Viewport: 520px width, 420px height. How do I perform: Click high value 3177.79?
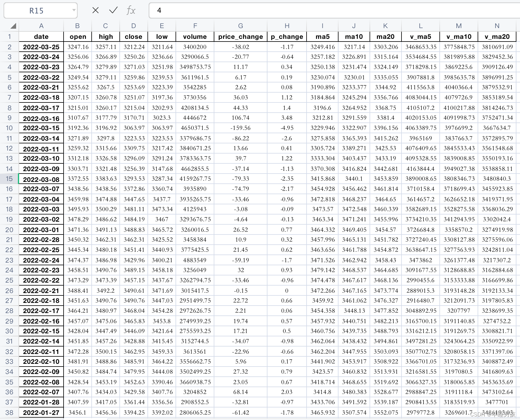coord(106,118)
